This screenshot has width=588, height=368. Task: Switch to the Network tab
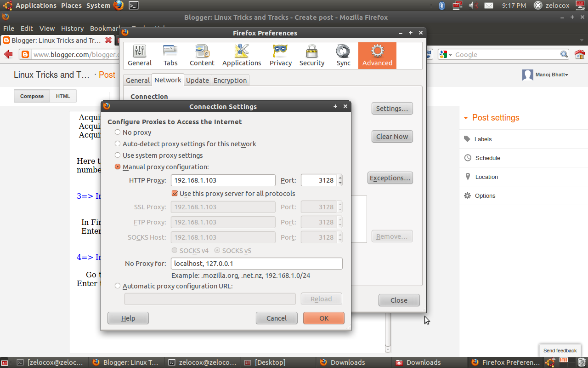[168, 80]
